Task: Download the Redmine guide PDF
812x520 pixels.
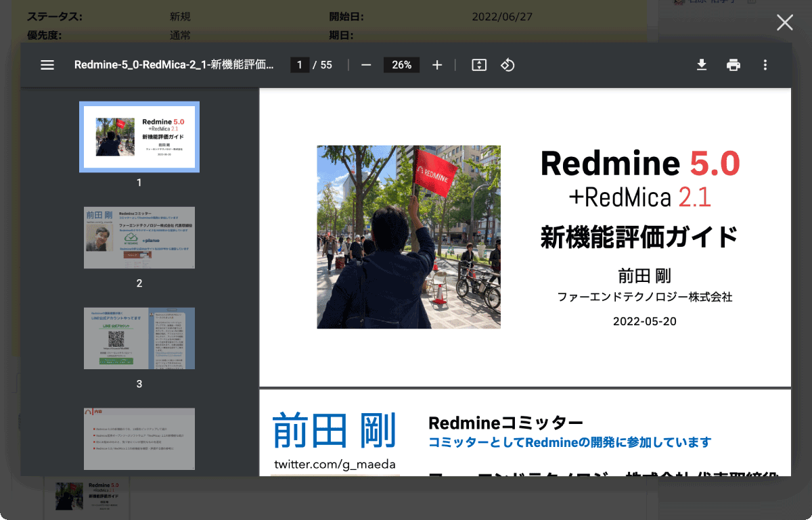Action: pos(702,65)
